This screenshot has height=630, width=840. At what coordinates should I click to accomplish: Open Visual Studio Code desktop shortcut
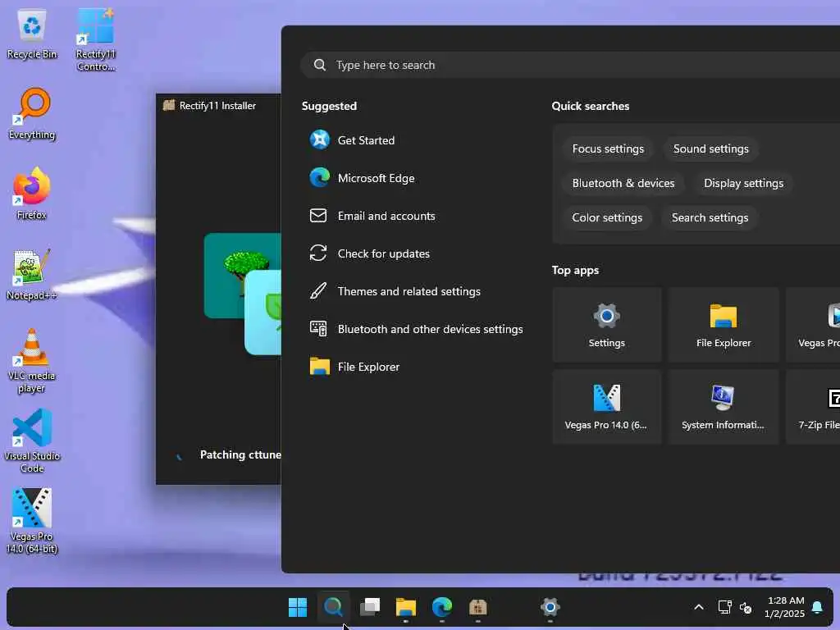[32, 441]
